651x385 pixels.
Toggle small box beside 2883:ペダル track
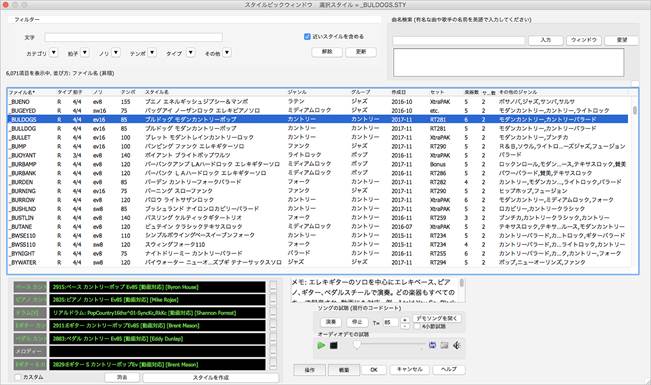[x=273, y=338]
